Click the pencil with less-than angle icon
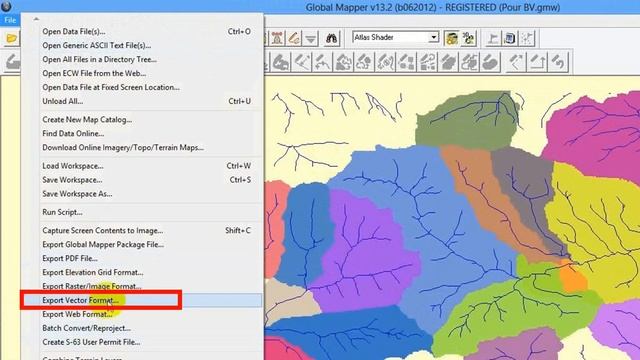This screenshot has width=640, height=360. [516, 62]
